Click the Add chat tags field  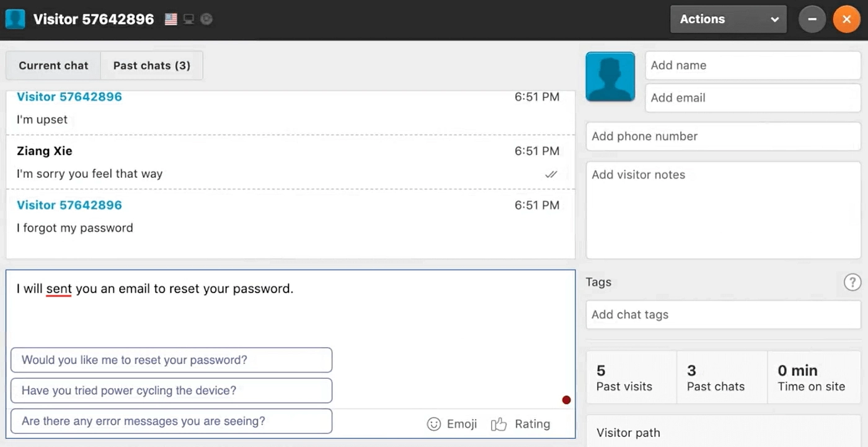click(723, 315)
